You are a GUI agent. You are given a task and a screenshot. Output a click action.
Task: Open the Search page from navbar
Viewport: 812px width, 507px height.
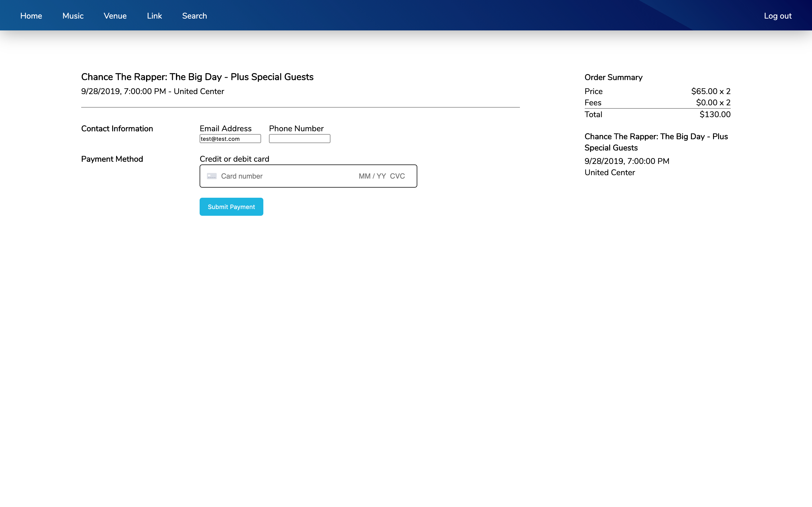[194, 16]
